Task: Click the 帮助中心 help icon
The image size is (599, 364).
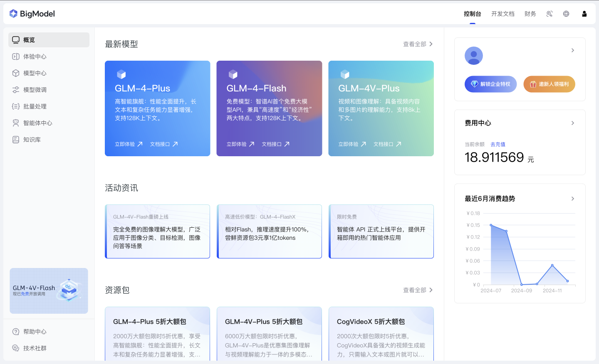Action: pyautogui.click(x=16, y=332)
